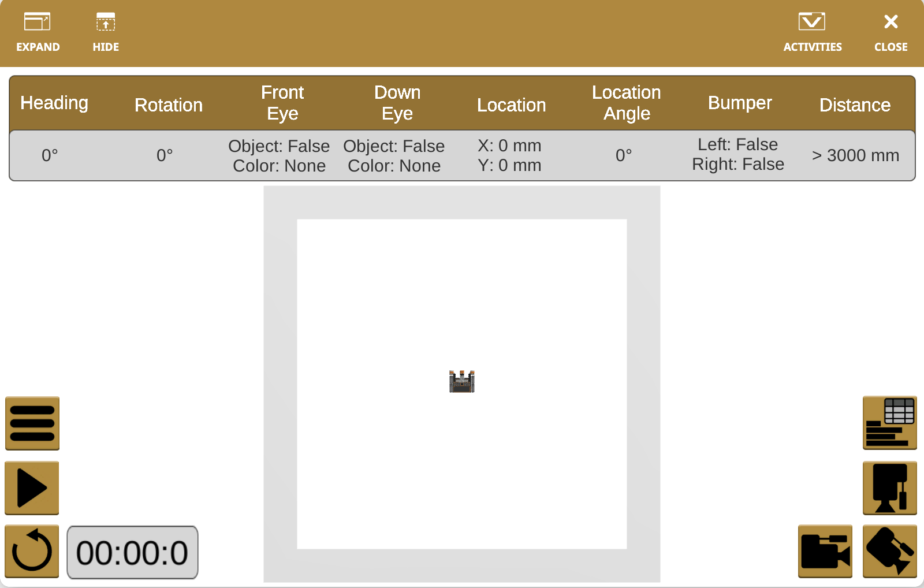Click the Distance value > 3000 mm
This screenshot has height=588, width=924.
pos(855,155)
